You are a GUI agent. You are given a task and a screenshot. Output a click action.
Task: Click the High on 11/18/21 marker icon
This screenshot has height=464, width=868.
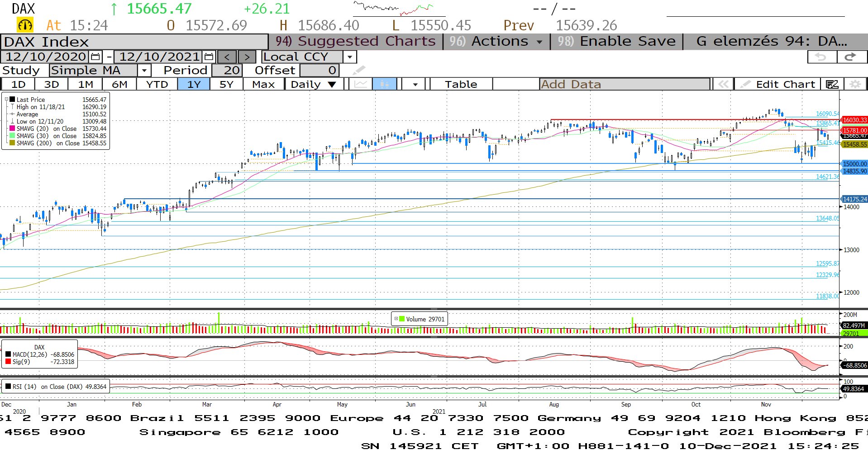point(12,107)
